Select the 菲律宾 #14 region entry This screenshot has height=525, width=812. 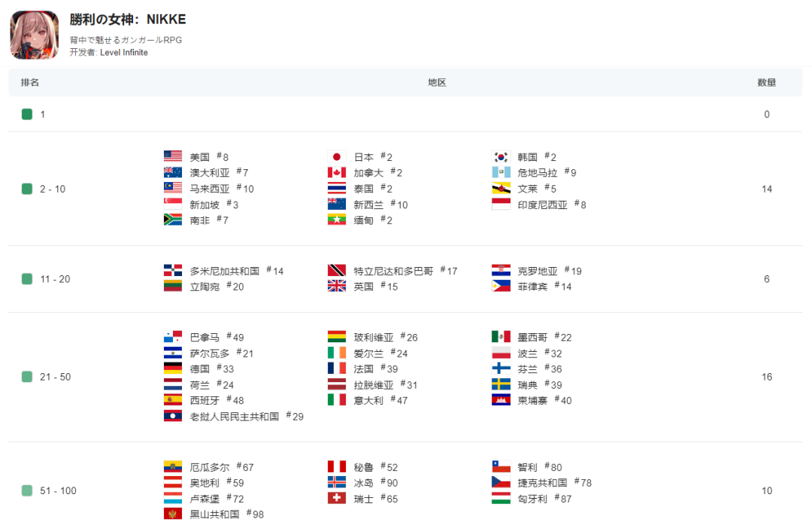pos(534,287)
